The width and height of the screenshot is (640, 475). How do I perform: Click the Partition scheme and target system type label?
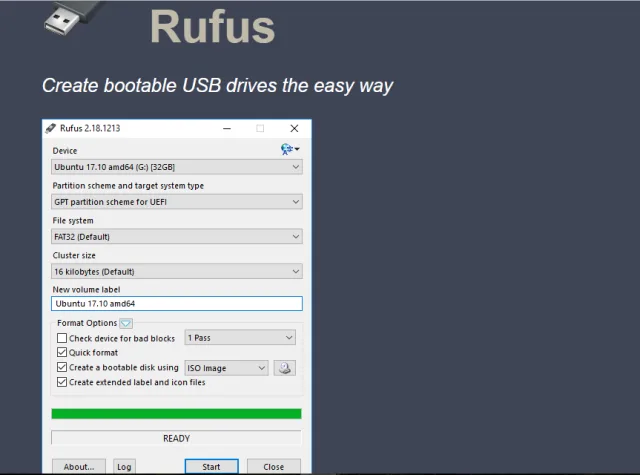coord(128,186)
